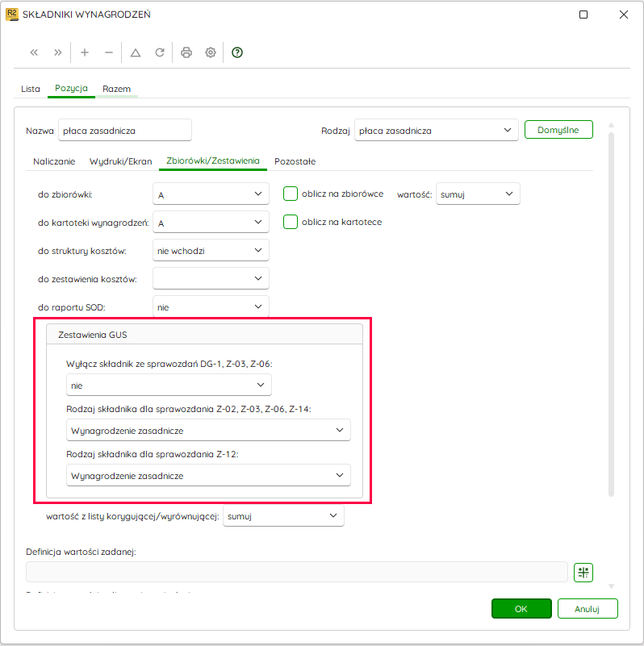
Task: Confirm changes with the OK button
Action: (x=521, y=609)
